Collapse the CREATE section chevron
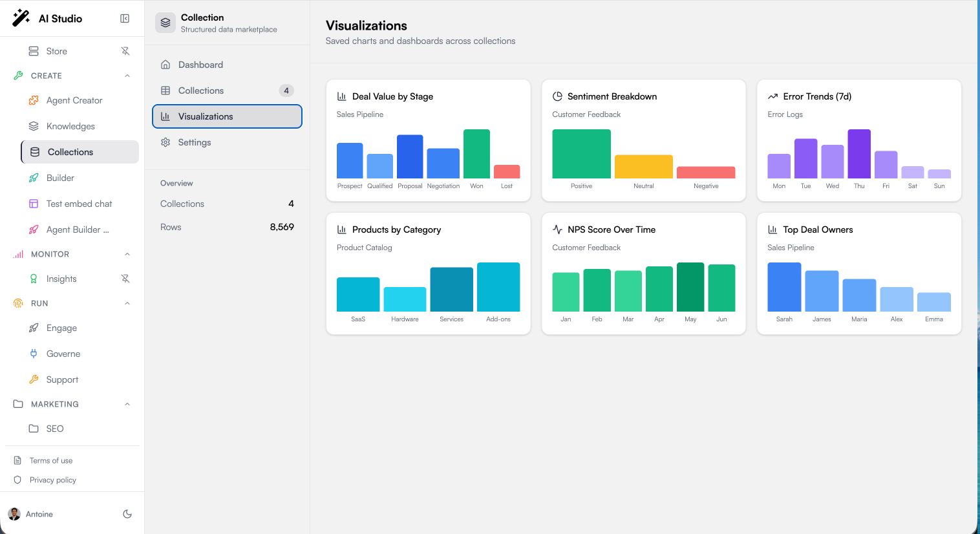980x534 pixels. (127, 76)
